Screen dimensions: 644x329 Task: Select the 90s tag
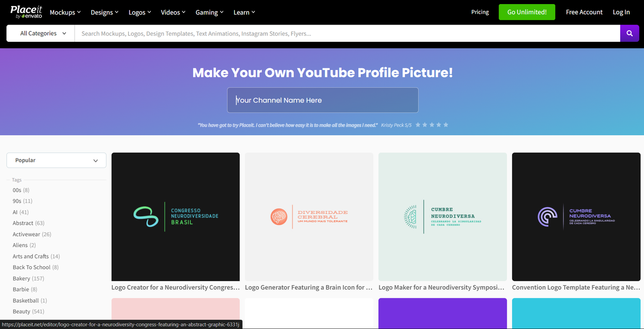(x=23, y=201)
